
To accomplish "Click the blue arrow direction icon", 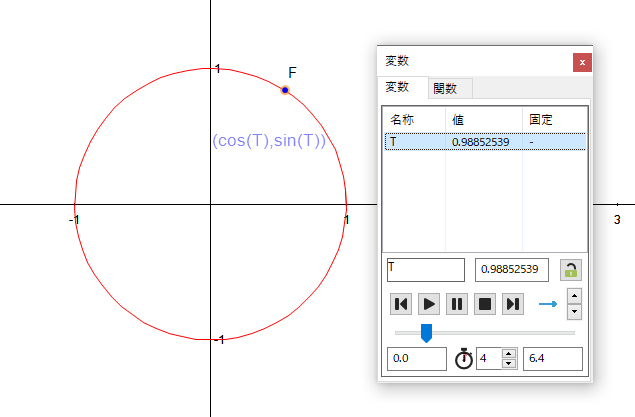I will 547,304.
